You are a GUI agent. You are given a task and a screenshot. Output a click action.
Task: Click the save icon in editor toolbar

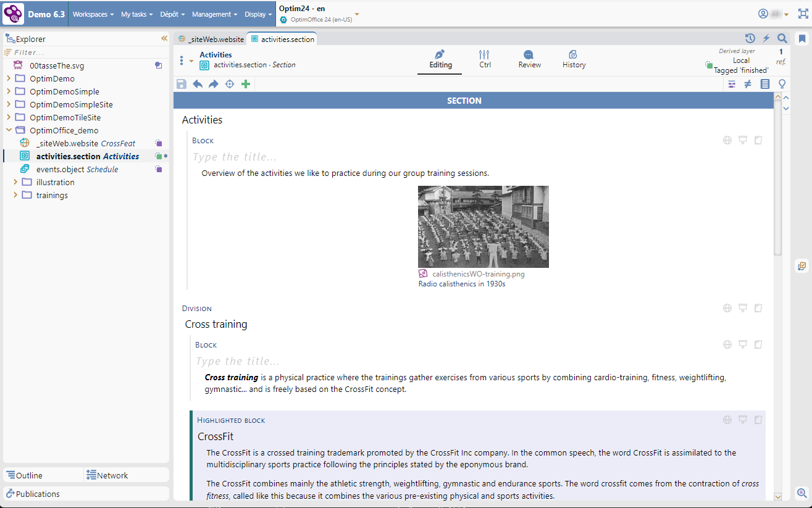point(182,84)
